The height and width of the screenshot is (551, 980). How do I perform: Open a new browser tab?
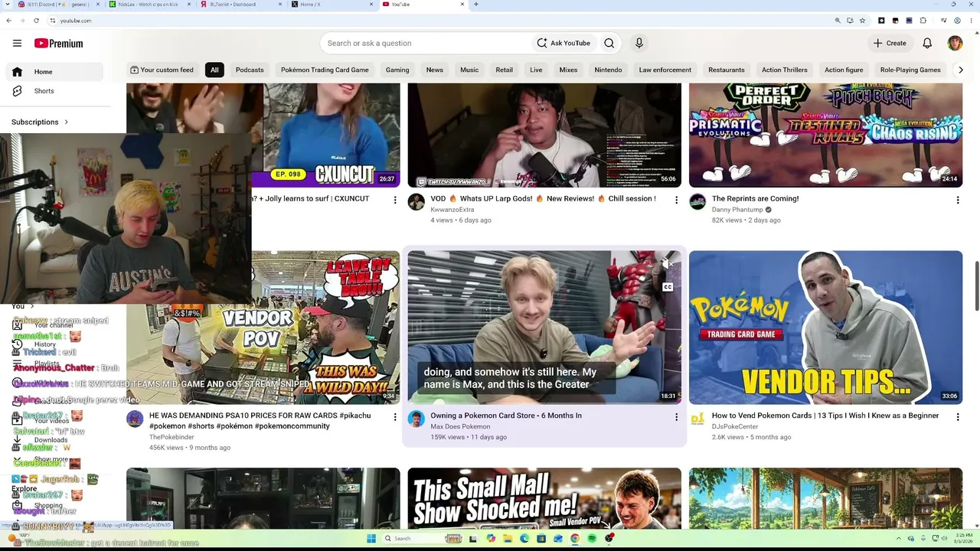tap(476, 5)
